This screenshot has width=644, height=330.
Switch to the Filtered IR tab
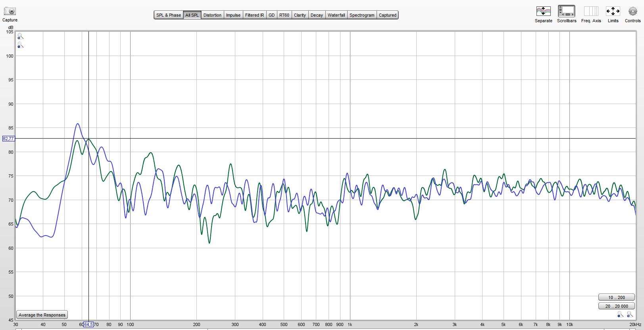click(x=254, y=15)
